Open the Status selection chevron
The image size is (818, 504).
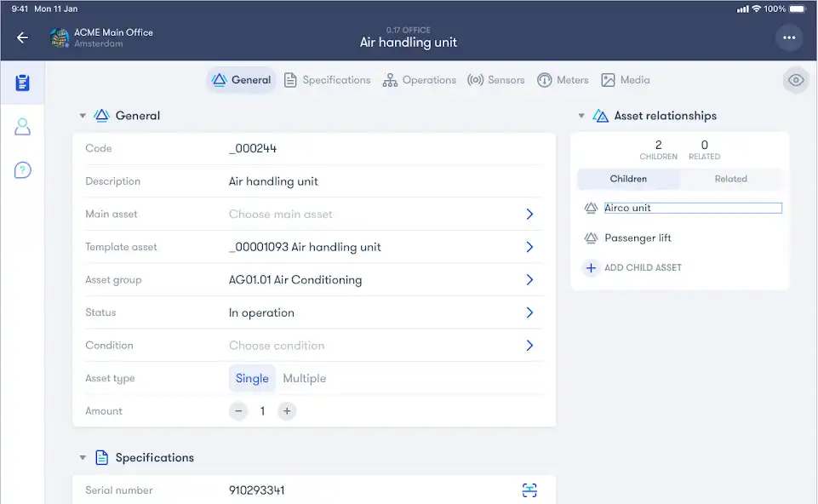(x=529, y=312)
